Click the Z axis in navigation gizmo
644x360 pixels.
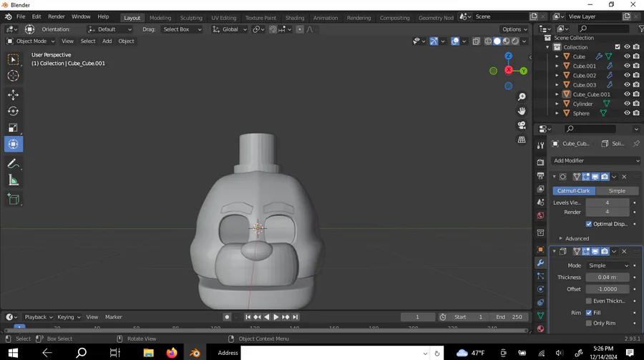point(509,56)
